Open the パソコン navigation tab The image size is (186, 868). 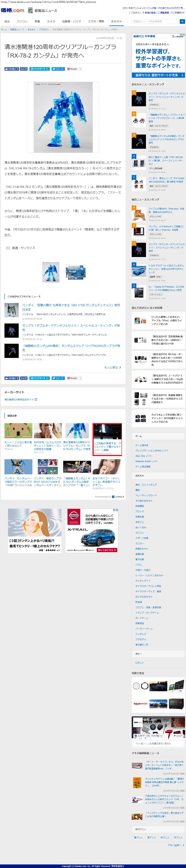(x=22, y=21)
